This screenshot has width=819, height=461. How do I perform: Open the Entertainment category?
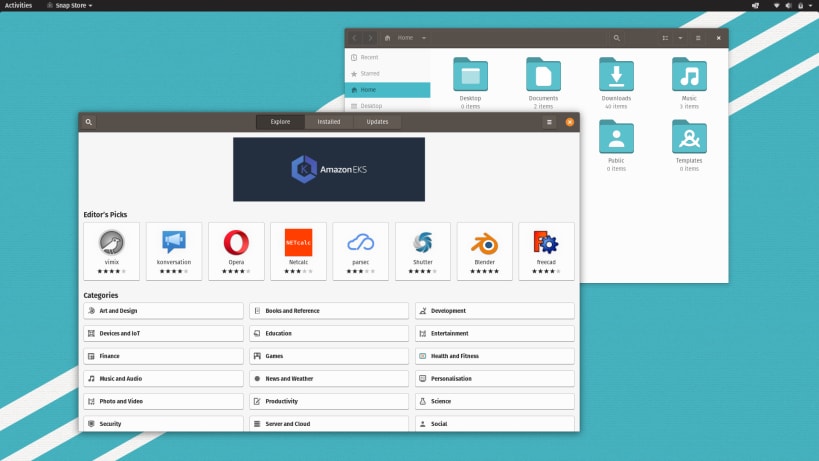click(x=495, y=333)
